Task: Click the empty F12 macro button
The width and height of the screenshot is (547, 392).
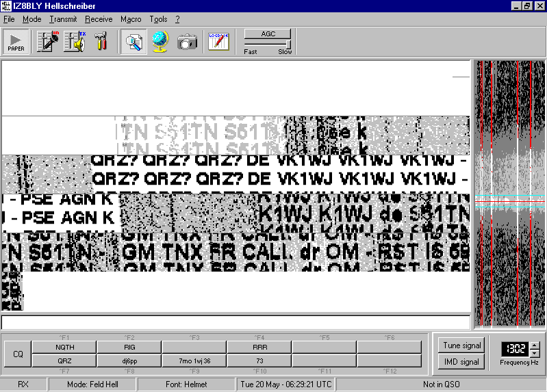Action: pos(390,361)
